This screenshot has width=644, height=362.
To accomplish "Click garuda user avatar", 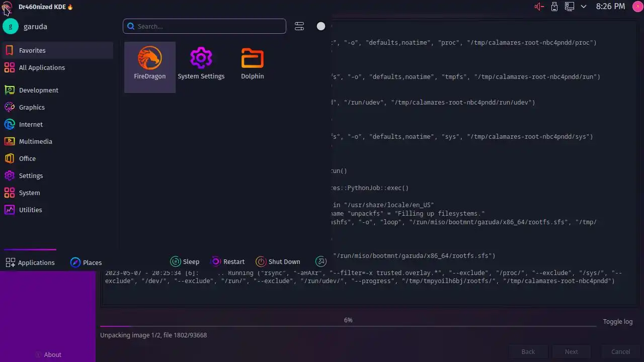I will point(11,26).
